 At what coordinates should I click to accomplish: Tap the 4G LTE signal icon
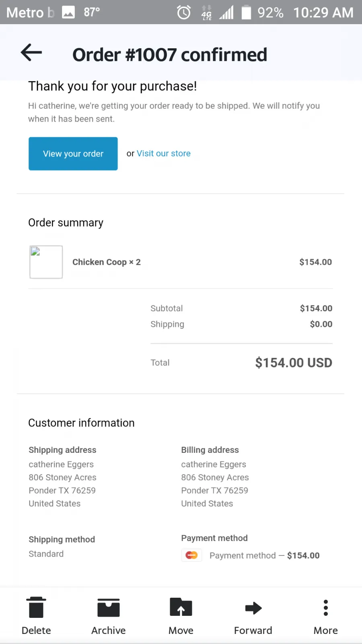[x=206, y=12]
